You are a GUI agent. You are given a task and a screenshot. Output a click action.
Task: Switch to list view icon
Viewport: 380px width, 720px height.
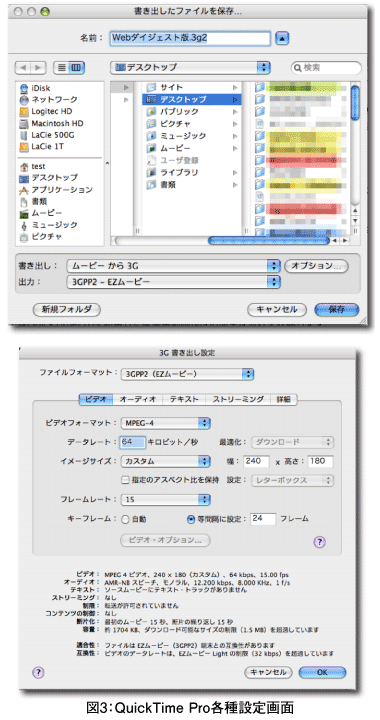61,68
